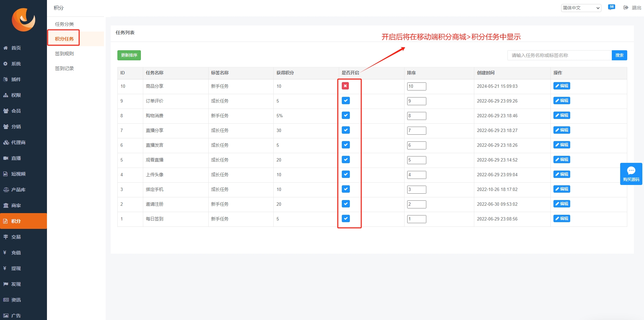Screen dimensions: 644x320
Task: Toggle the 直播分享 task status
Action: click(x=346, y=130)
